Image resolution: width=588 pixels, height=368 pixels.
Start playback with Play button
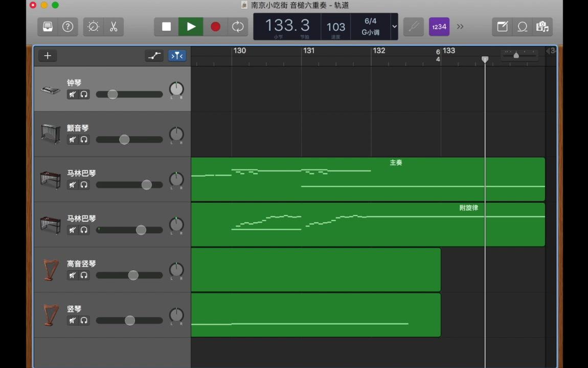pyautogui.click(x=191, y=27)
